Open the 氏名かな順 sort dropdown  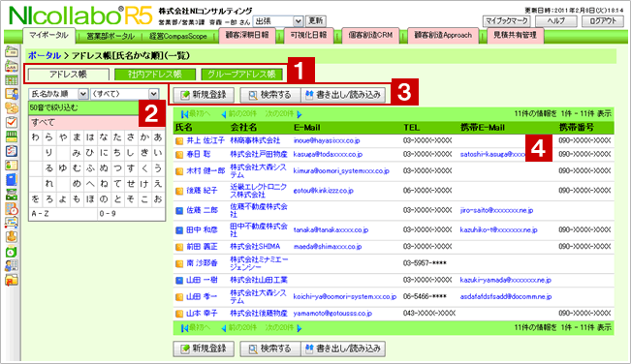tap(58, 94)
